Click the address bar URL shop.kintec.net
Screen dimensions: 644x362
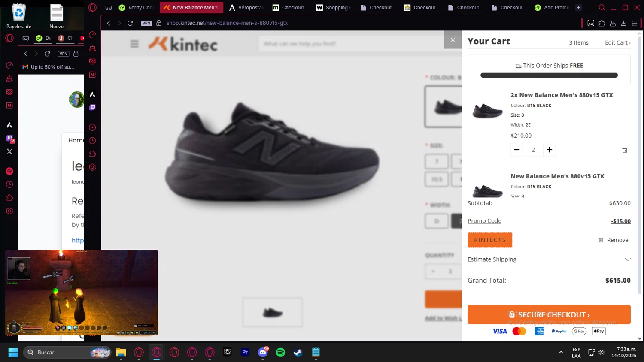click(227, 23)
